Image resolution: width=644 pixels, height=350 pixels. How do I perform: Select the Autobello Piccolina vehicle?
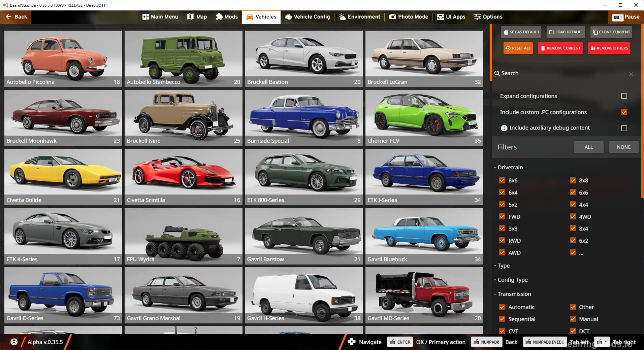pyautogui.click(x=63, y=59)
